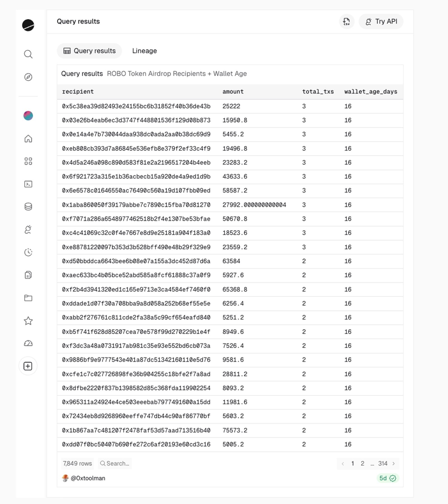Jump to page 2 of results
This screenshot has width=448, height=504.
tap(362, 464)
